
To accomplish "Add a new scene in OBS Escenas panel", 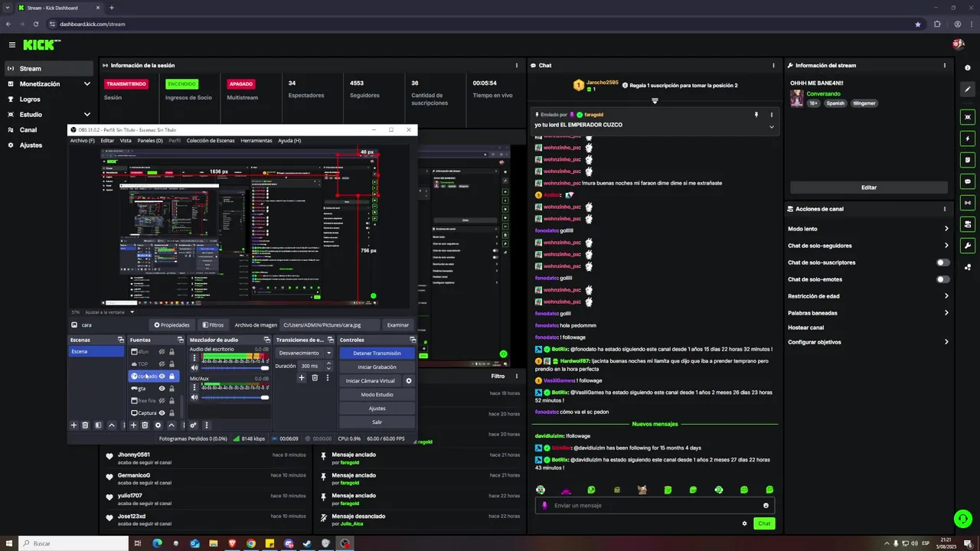I will coord(73,425).
